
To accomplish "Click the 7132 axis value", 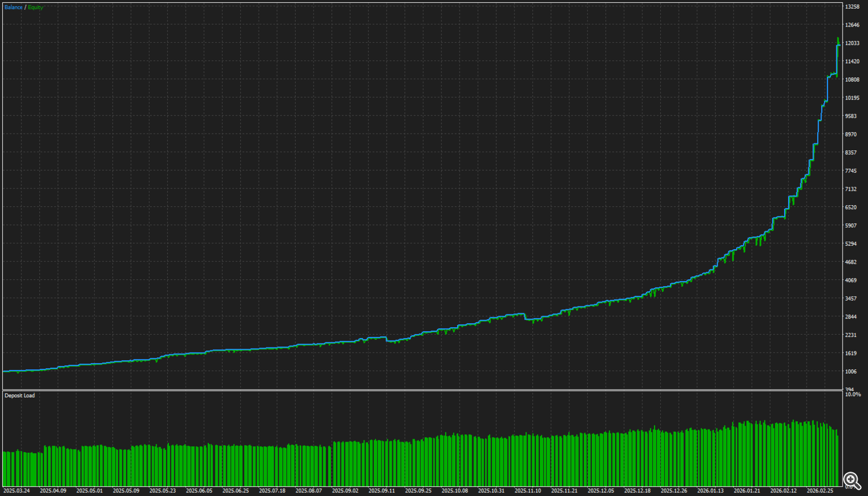I will coord(851,189).
